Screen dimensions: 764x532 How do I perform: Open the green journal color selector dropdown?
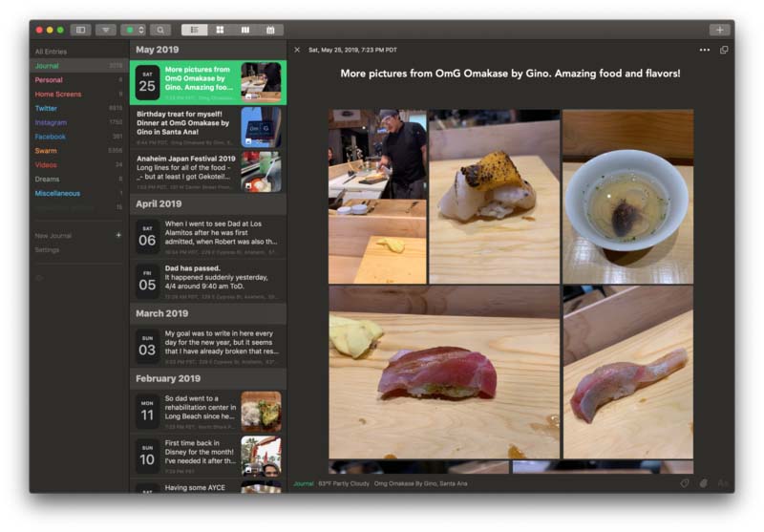tap(133, 31)
